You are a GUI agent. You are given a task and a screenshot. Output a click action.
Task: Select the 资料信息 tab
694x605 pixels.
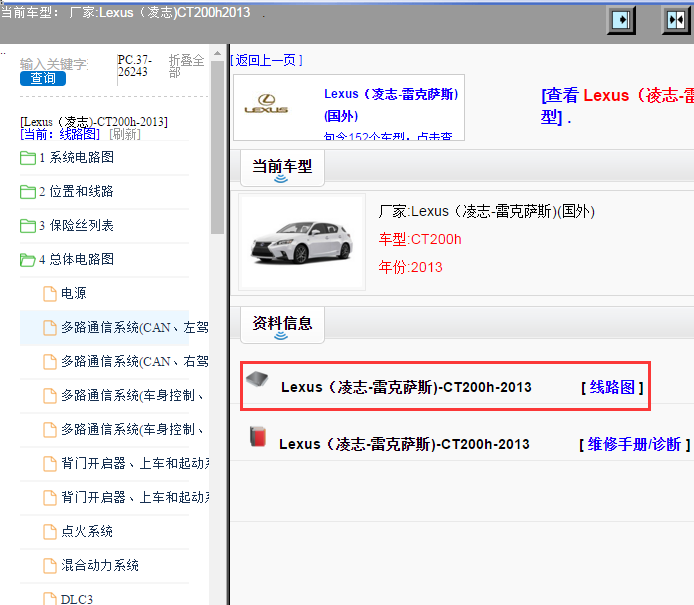click(282, 324)
